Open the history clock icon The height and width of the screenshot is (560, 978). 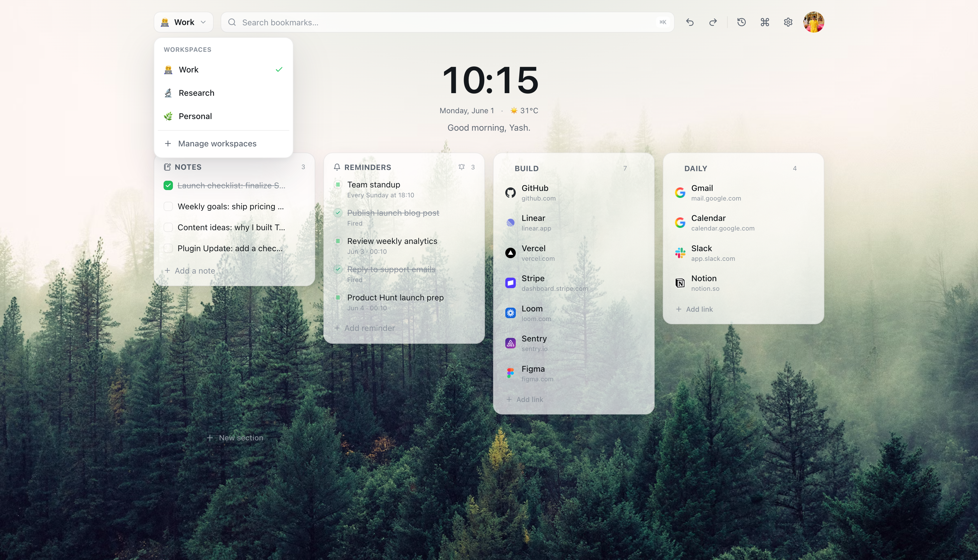(x=741, y=22)
